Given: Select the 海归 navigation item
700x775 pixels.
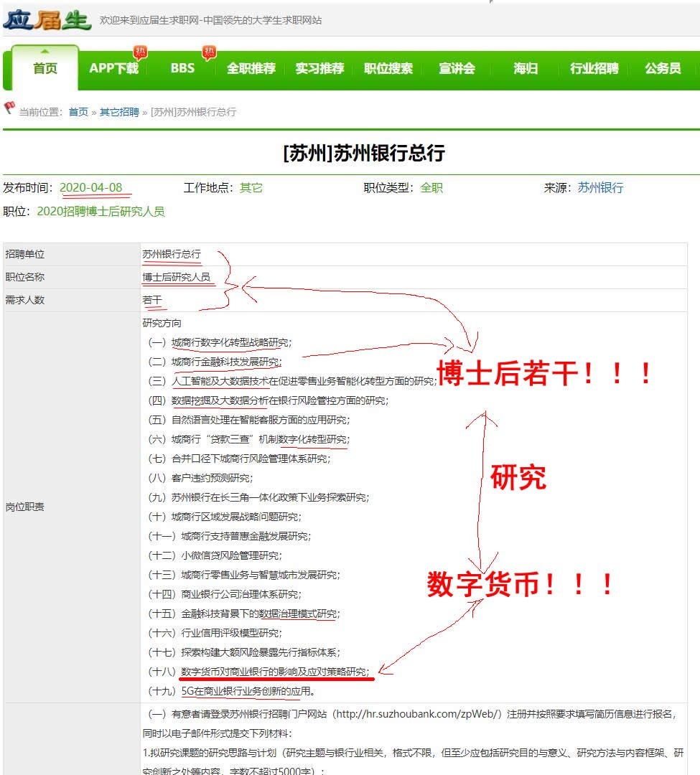Looking at the screenshot, I should tap(526, 68).
